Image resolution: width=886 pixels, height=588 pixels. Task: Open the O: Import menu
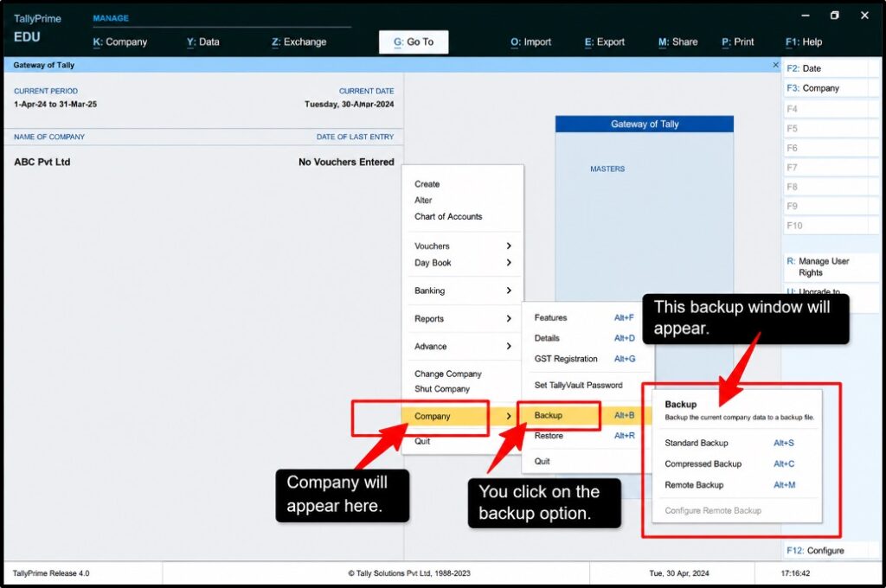pos(530,42)
